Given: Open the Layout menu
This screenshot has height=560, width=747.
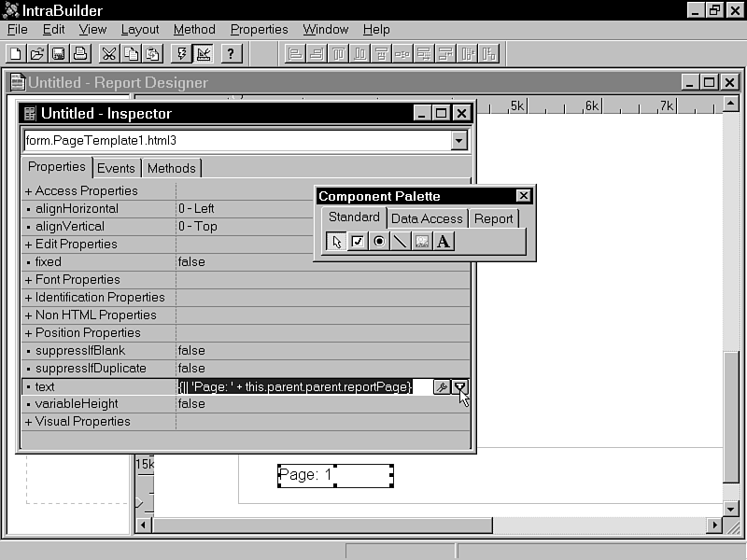Looking at the screenshot, I should [140, 29].
